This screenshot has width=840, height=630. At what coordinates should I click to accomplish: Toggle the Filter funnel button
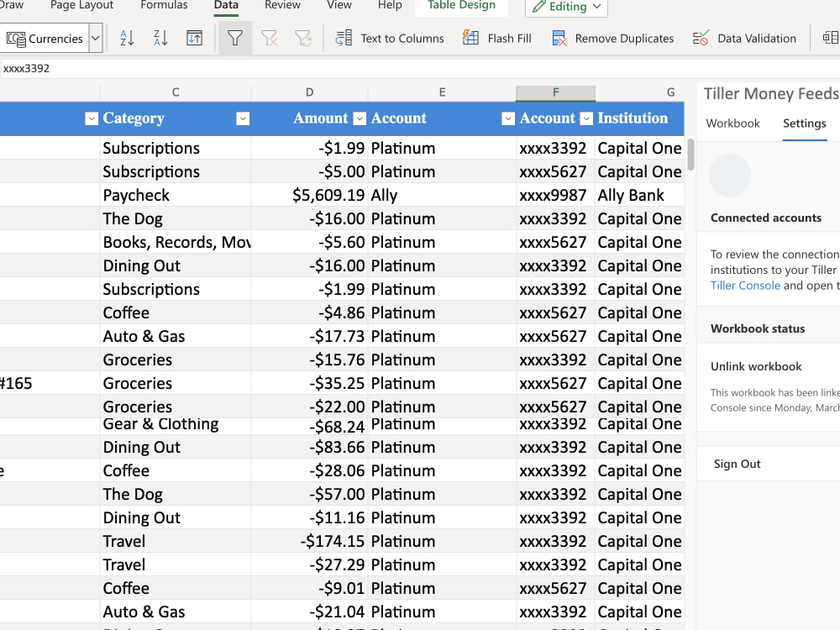tap(235, 38)
